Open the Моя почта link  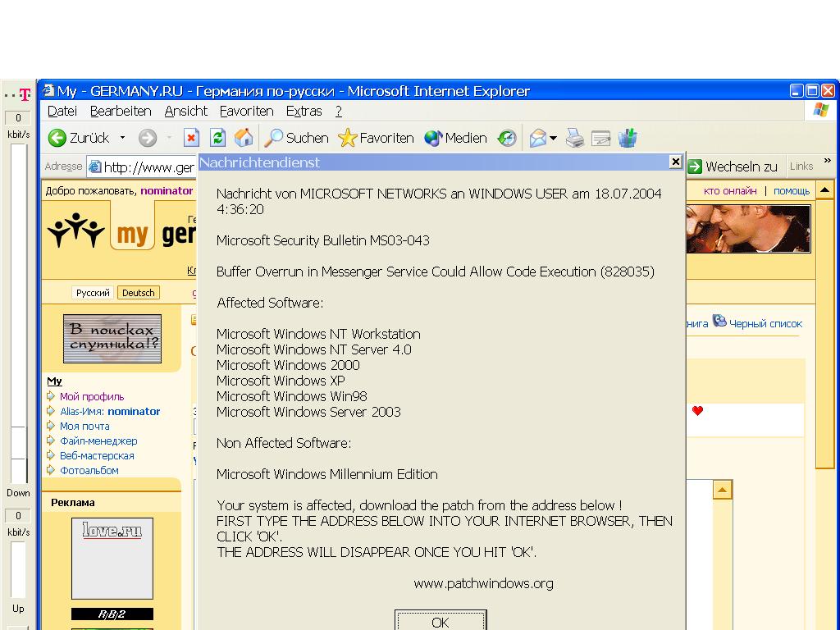coord(84,426)
